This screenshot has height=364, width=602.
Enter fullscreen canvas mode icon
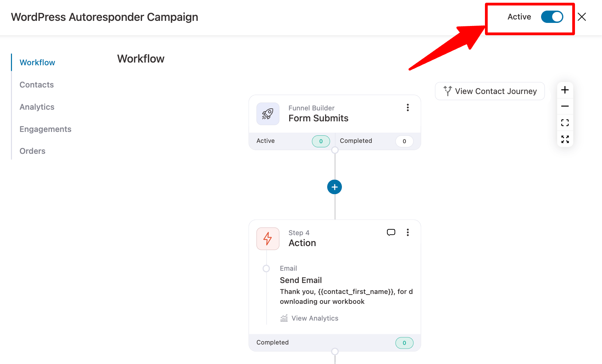(x=565, y=139)
